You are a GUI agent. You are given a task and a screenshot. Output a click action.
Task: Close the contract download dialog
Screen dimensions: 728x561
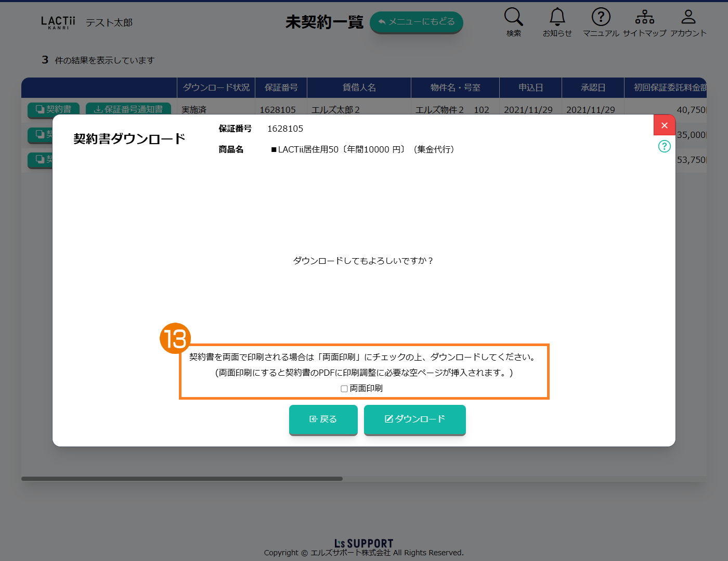[664, 125]
